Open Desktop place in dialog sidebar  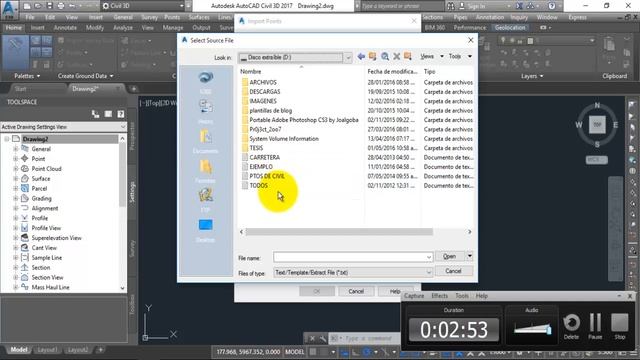pos(205,231)
